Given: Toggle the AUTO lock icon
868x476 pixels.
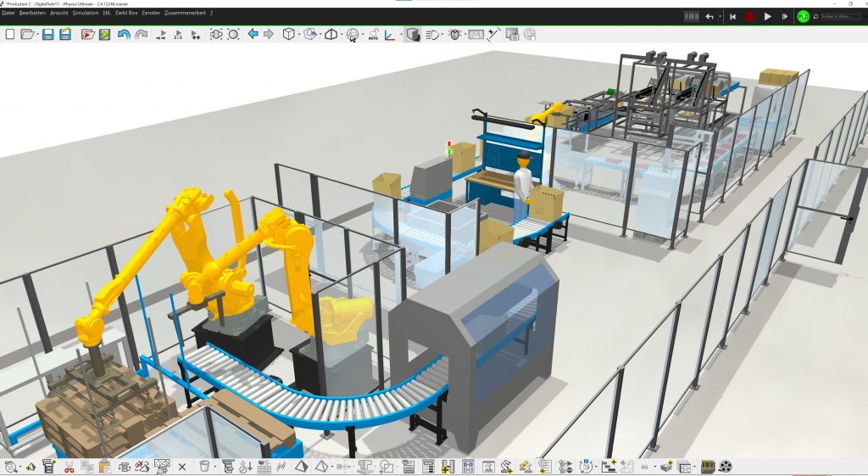Looking at the screenshot, I should tap(373, 35).
